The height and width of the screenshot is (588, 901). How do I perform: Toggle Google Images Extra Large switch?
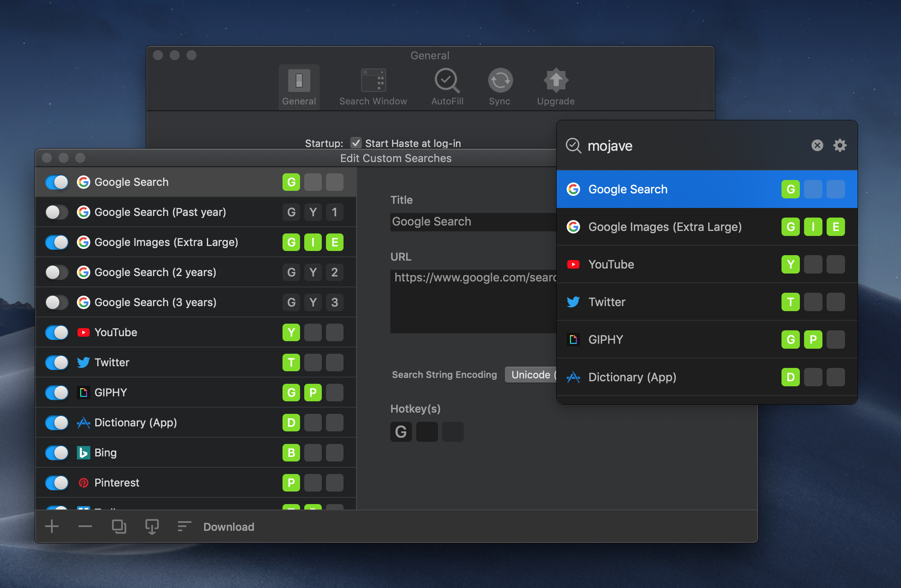[x=56, y=243]
